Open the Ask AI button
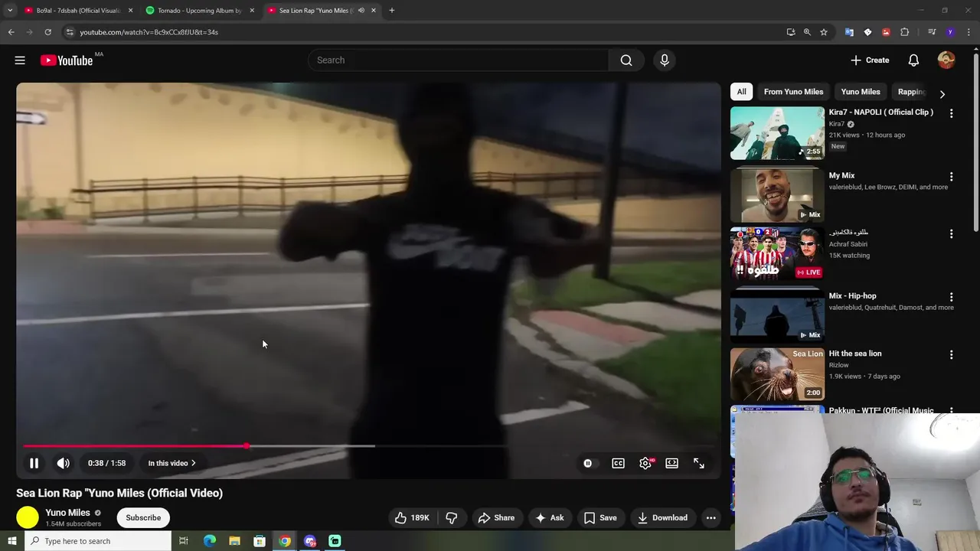980x551 pixels. [x=550, y=518]
